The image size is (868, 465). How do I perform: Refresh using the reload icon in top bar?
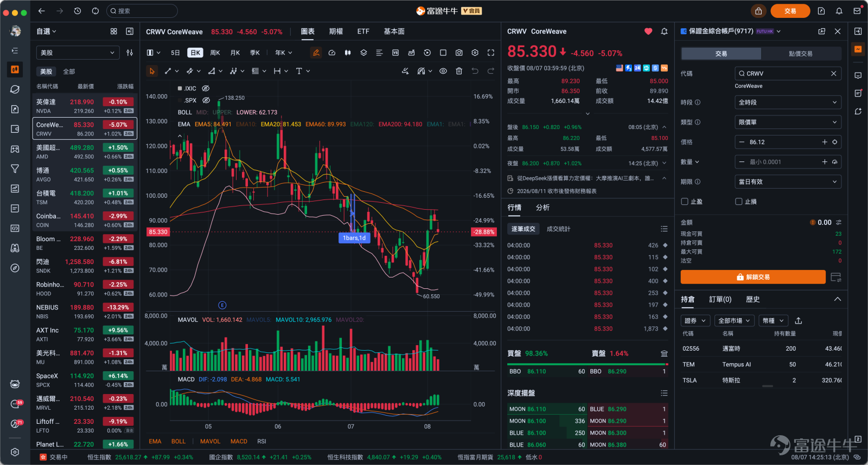tap(95, 11)
